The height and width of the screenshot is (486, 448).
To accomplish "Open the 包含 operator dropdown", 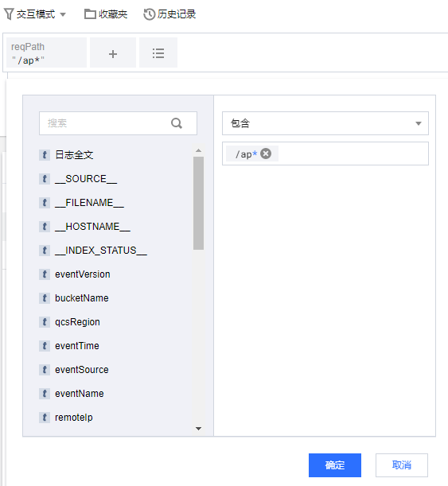I will tap(325, 123).
